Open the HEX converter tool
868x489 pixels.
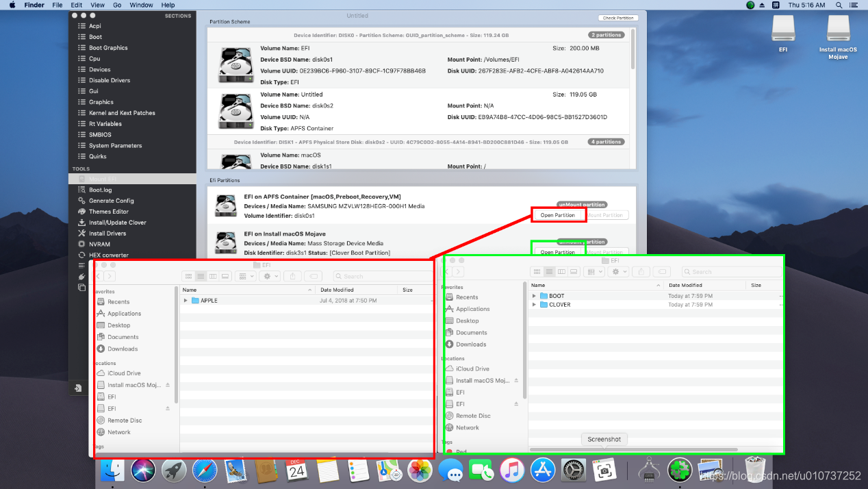pyautogui.click(x=108, y=255)
